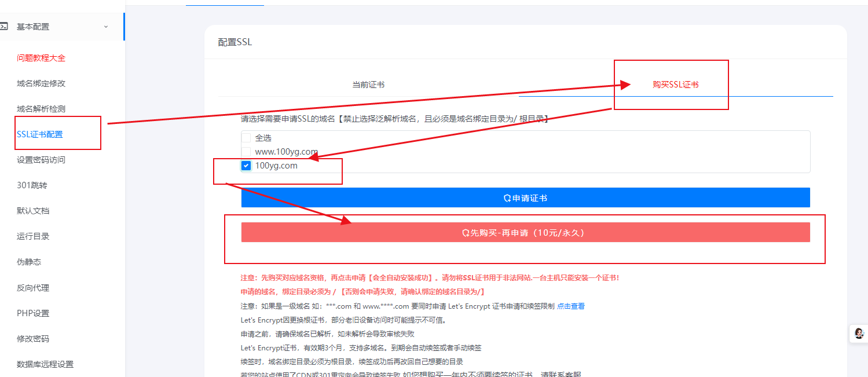Click the 有效期3个月 certificate validity line
Viewport: 868px width, 377px height.
coord(361,348)
